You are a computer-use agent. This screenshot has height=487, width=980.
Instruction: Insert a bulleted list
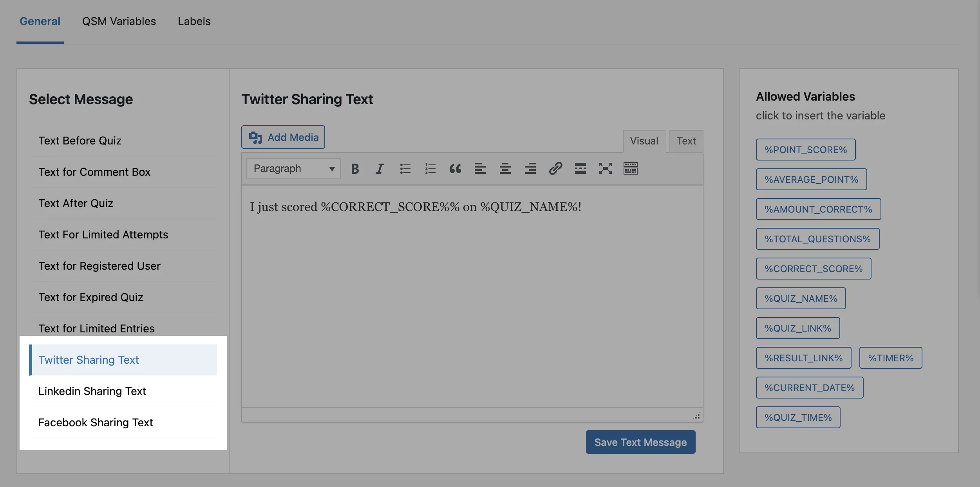(x=405, y=169)
